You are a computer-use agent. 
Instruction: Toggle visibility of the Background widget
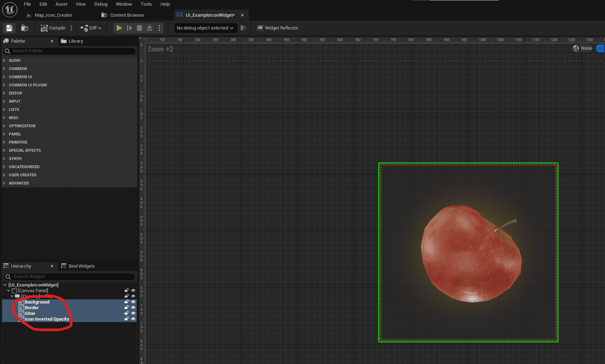pyautogui.click(x=133, y=302)
